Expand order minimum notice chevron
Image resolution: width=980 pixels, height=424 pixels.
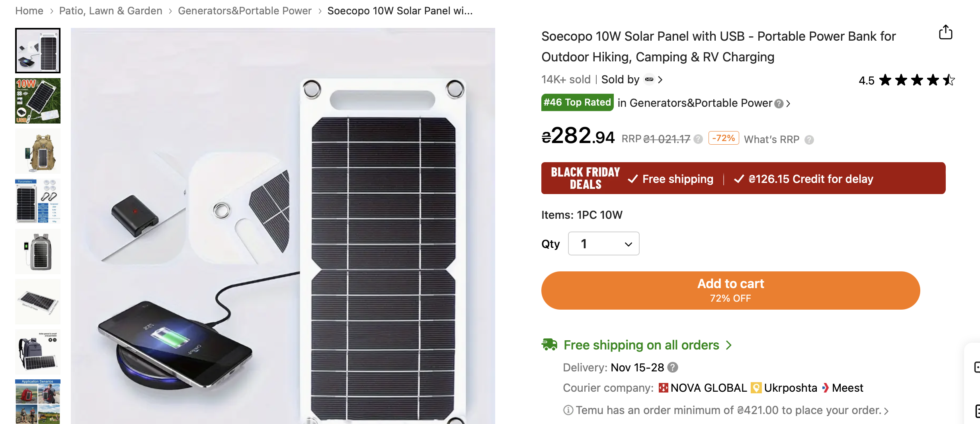tap(886, 411)
